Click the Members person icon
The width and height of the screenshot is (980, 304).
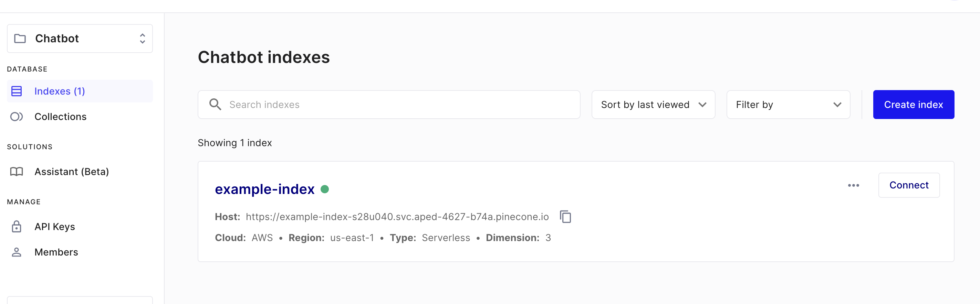[17, 252]
